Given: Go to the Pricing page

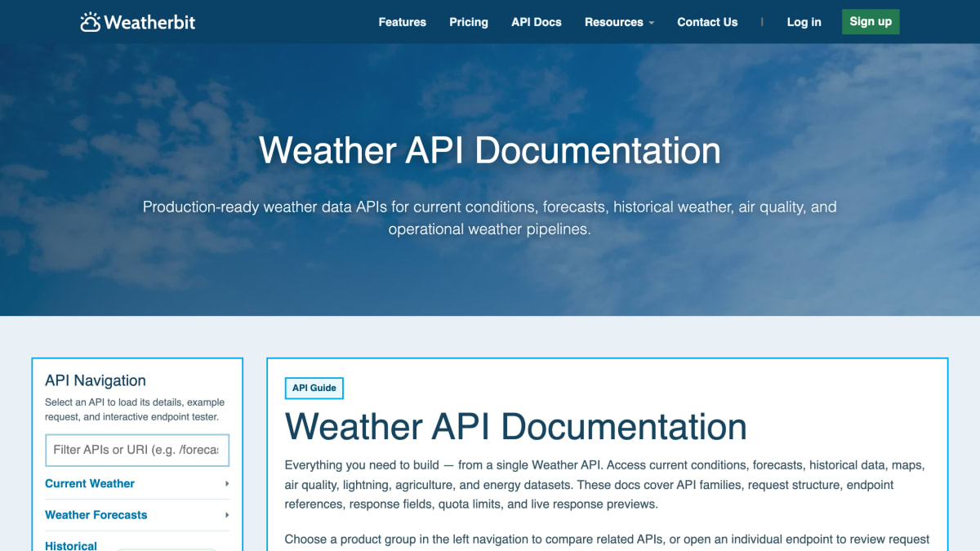Looking at the screenshot, I should (469, 22).
